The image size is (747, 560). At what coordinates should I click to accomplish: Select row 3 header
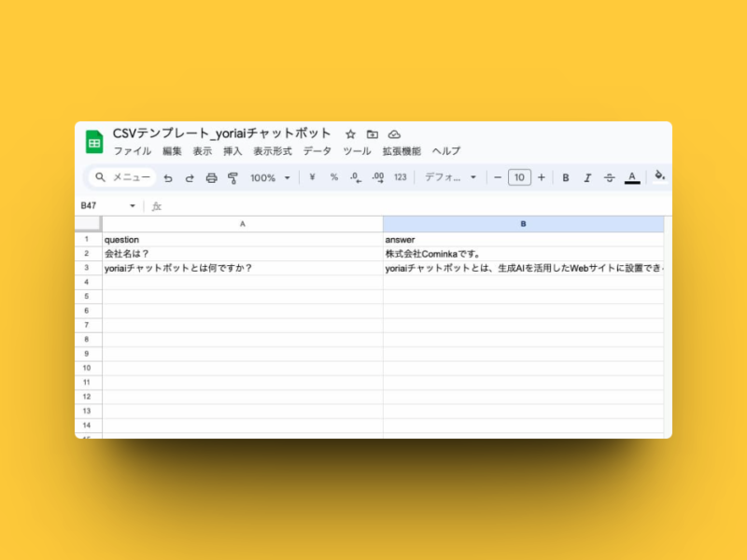pos(88,268)
